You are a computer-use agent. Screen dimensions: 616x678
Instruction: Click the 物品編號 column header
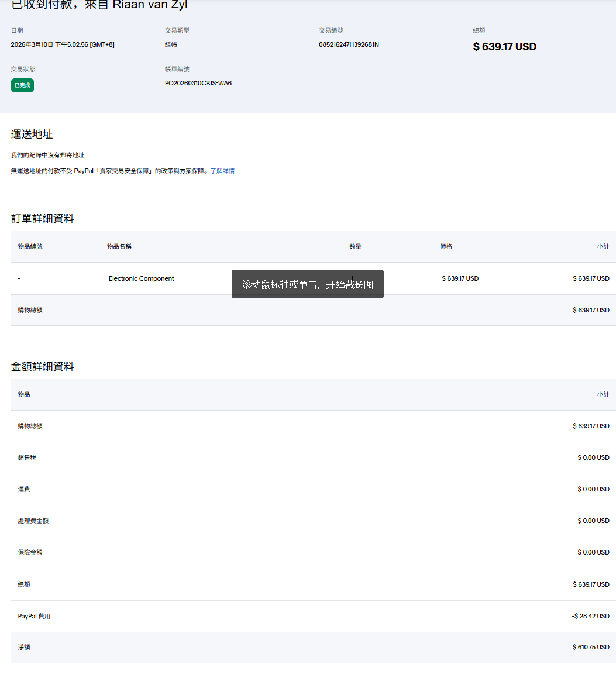coord(30,246)
